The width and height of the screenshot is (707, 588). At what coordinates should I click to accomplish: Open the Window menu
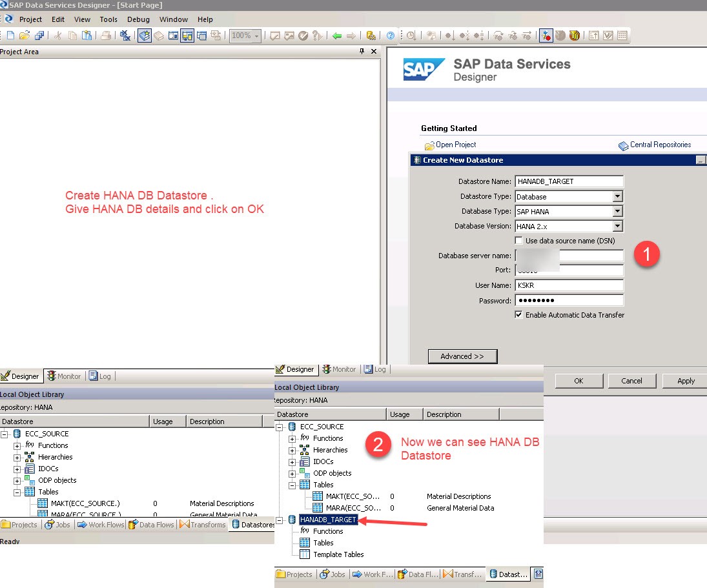[173, 19]
